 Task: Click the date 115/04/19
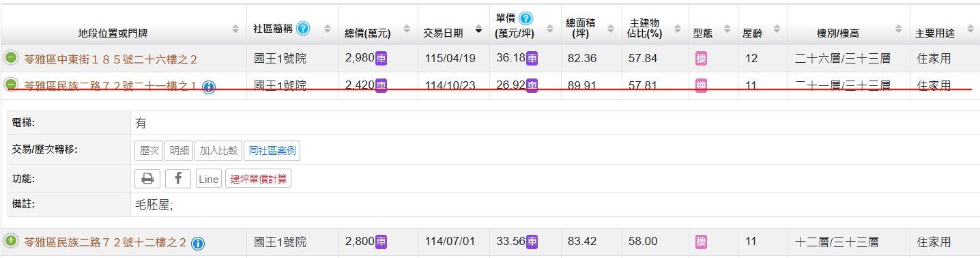[450, 59]
